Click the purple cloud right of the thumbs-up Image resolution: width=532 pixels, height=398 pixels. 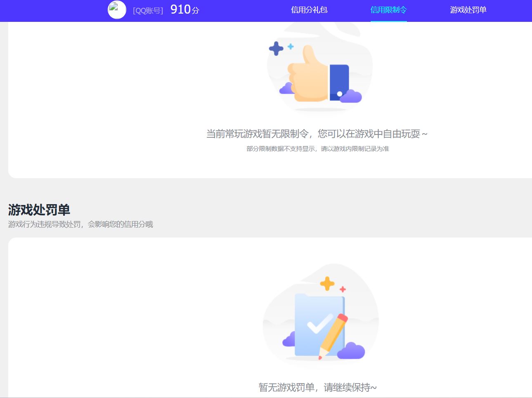click(352, 97)
